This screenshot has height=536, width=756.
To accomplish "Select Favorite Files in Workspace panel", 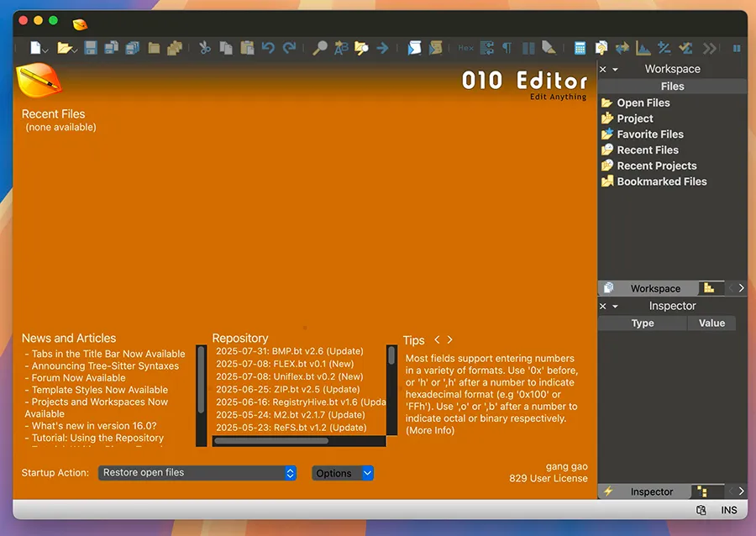I will coord(649,134).
